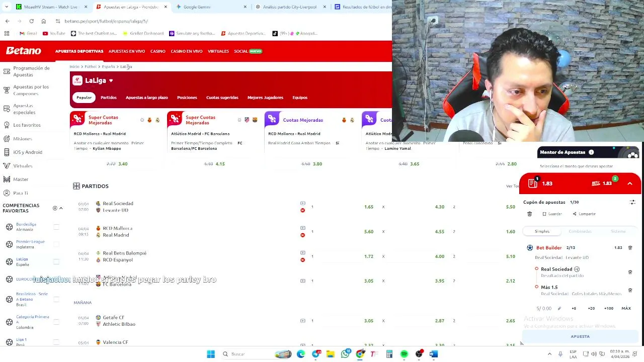The height and width of the screenshot is (362, 644).
Task: Open stats icon for Getafe CF match
Action: (x=302, y=321)
